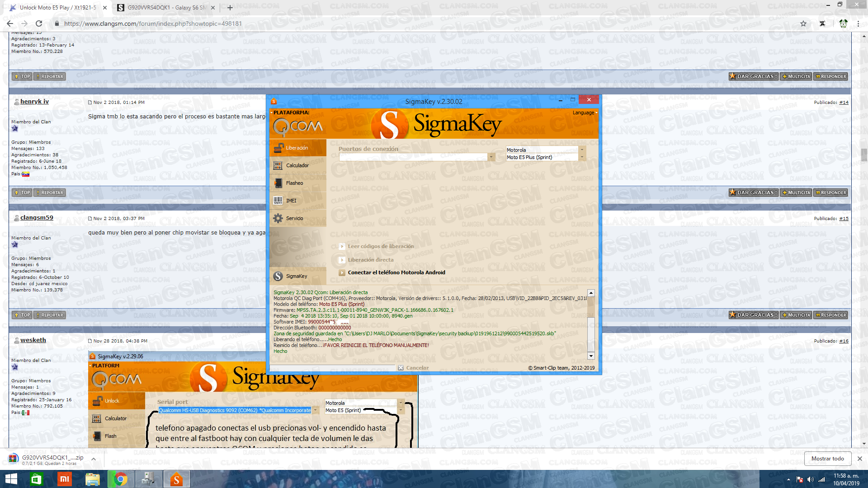Open post permalink #16
Screen dimensions: 868x488
[844, 341]
